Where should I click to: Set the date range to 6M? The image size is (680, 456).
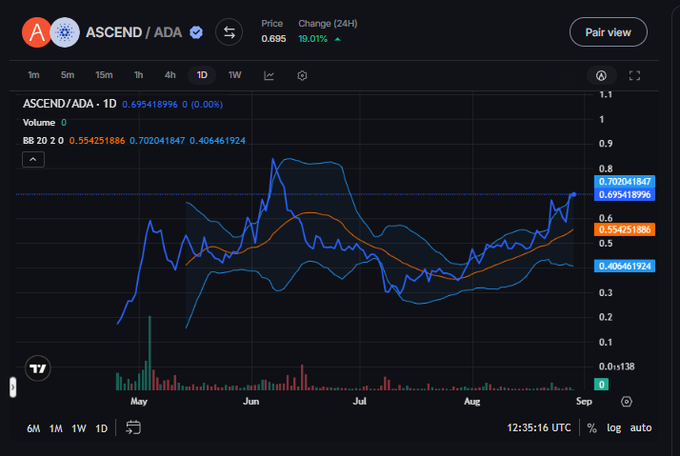[33, 429]
